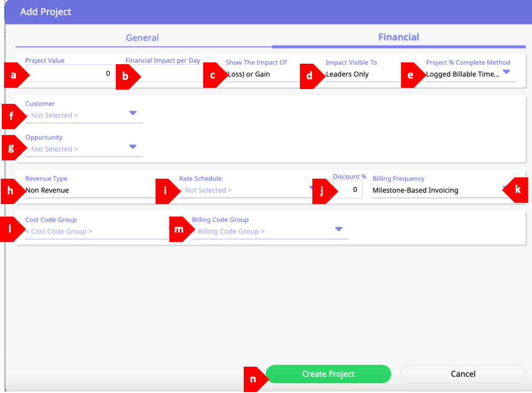Open the Impact Visible To selector

pos(361,74)
